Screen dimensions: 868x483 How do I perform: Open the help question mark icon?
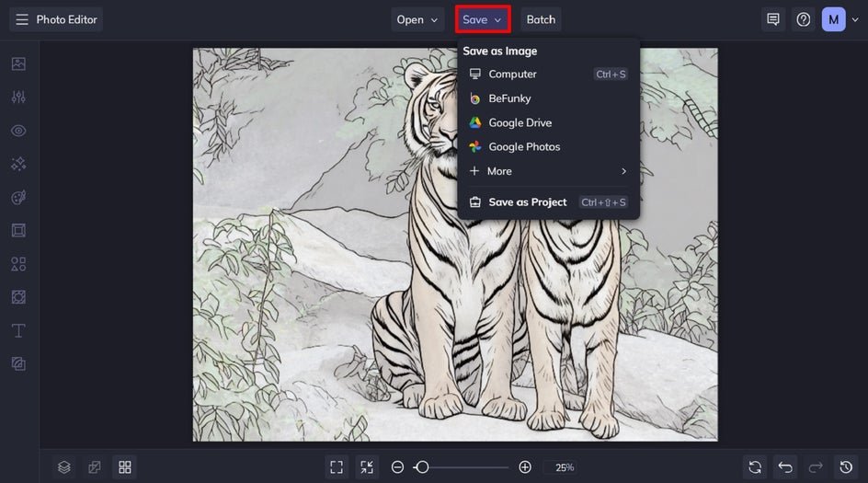tap(804, 20)
